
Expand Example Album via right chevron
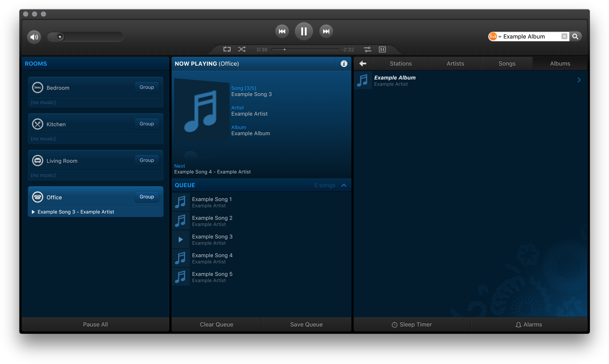(579, 80)
